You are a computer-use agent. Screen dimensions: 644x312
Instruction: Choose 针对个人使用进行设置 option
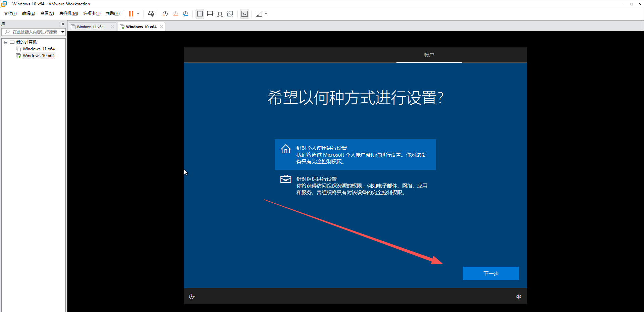(x=356, y=155)
